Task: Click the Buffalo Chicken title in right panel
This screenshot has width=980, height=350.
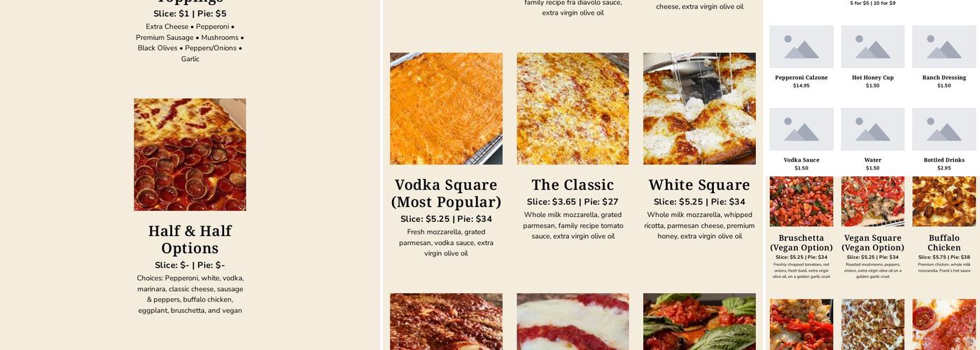Action: tap(944, 243)
